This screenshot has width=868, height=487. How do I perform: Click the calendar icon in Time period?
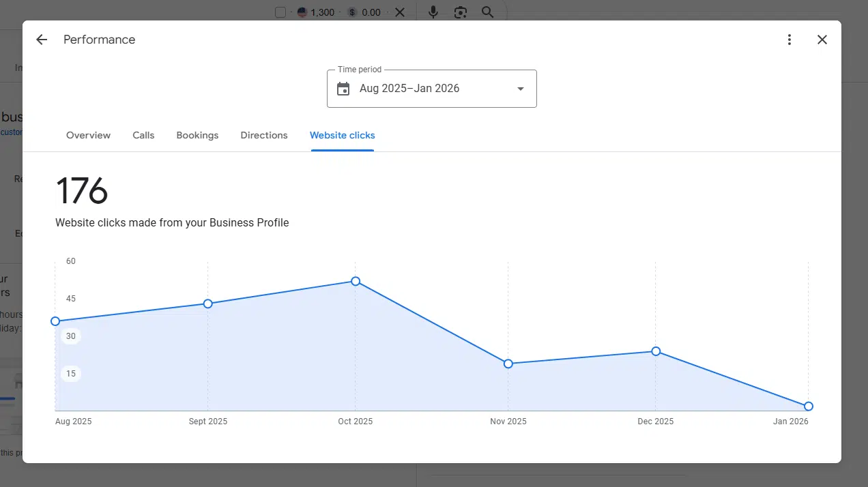pos(343,89)
